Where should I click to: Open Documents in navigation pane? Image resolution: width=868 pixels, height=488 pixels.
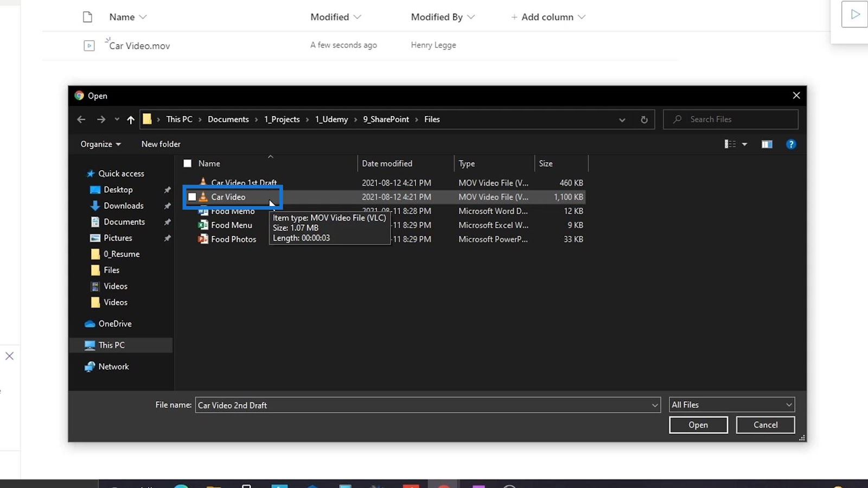(124, 222)
